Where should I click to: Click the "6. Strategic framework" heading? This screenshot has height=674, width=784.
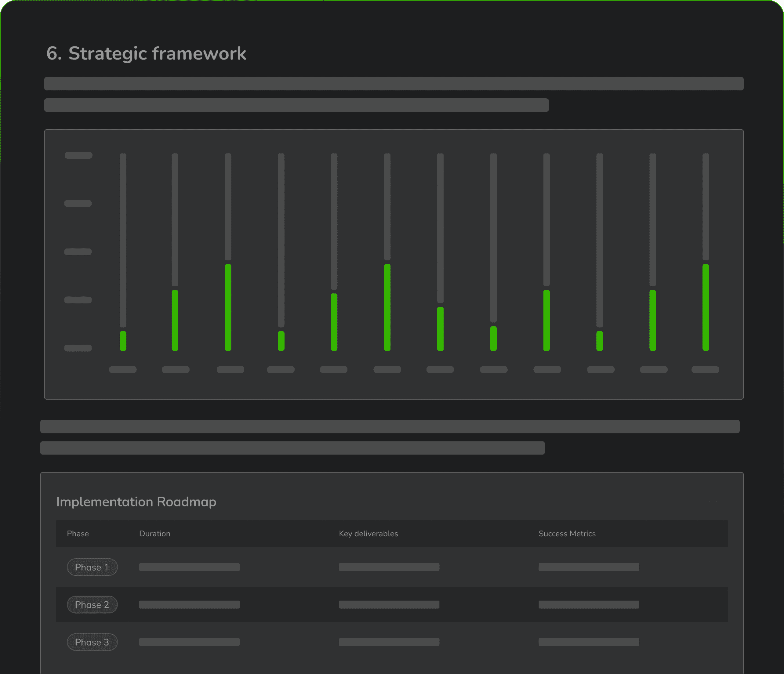(146, 53)
